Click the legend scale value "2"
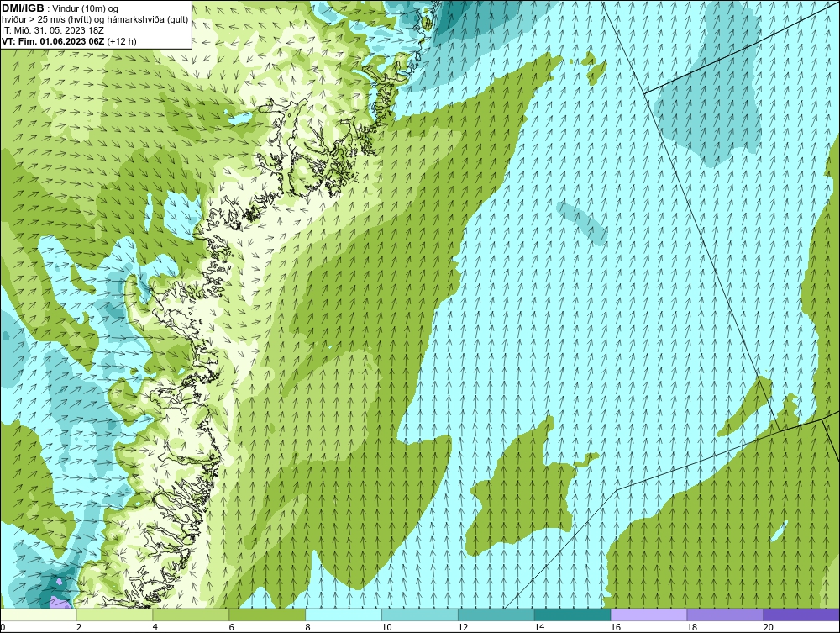Viewport: 840px width, 633px height. (x=79, y=627)
